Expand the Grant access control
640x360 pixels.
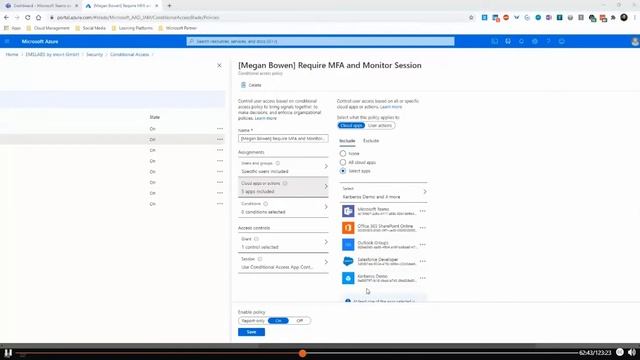pyautogui.click(x=283, y=243)
